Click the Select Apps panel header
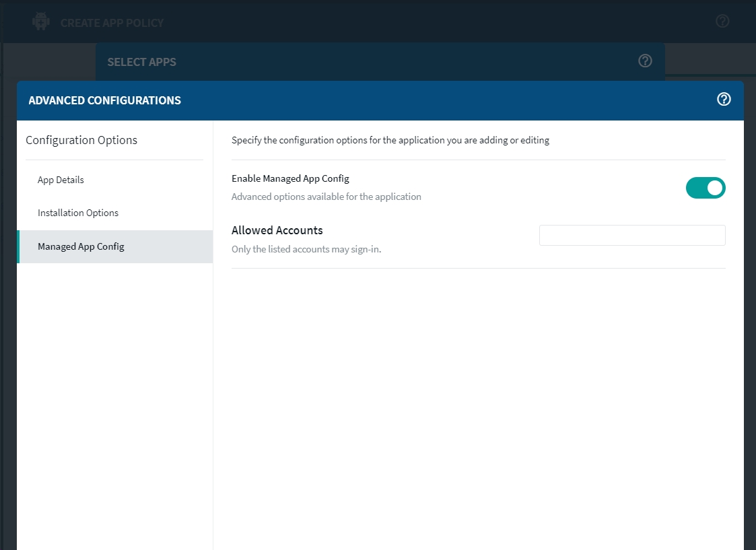The height and width of the screenshot is (550, 756). [x=141, y=62]
